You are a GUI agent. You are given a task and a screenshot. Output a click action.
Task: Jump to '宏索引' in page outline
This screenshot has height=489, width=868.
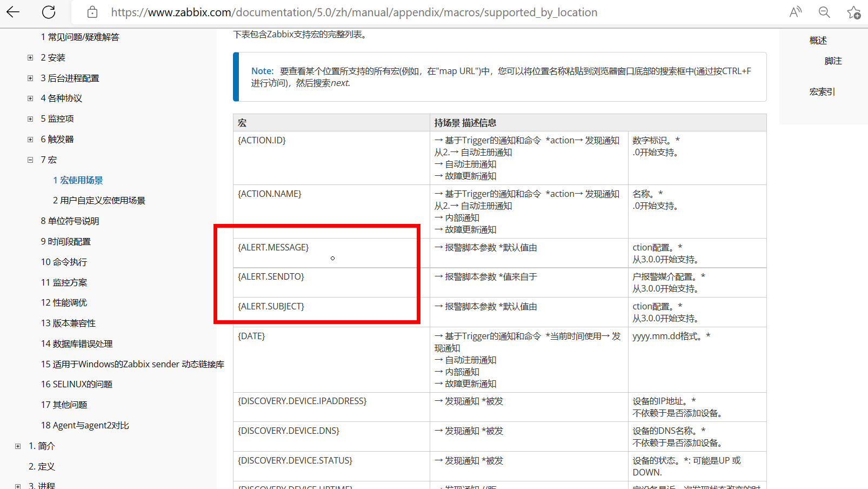(822, 92)
